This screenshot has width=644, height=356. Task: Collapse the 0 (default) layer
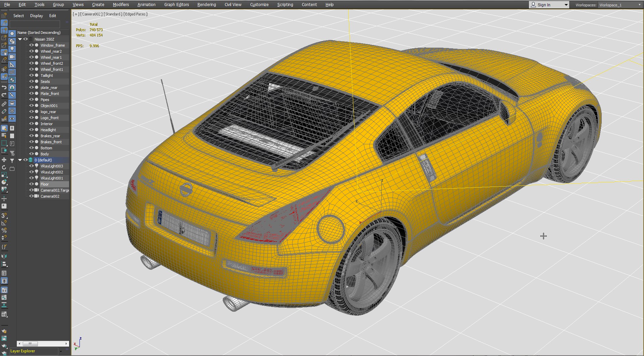(20, 160)
